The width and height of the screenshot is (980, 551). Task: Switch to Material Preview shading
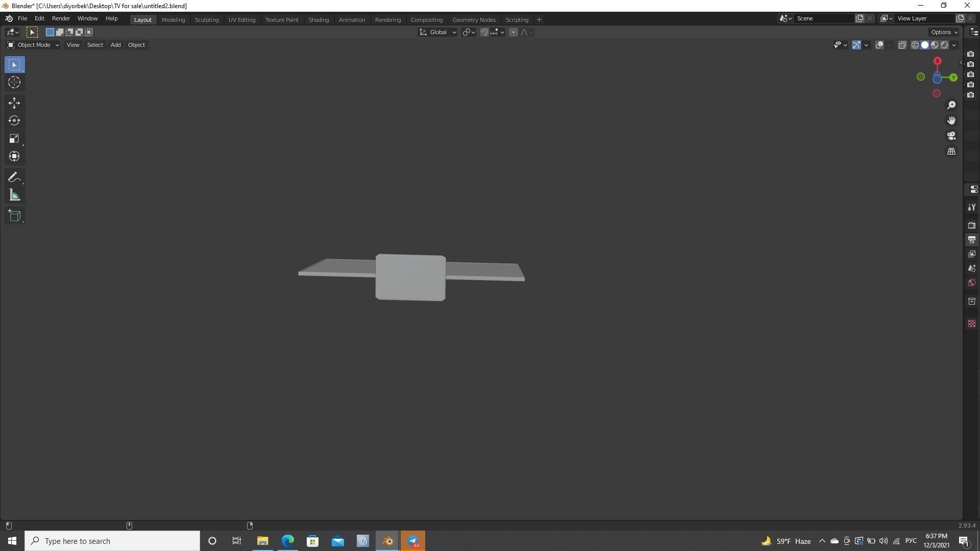pyautogui.click(x=935, y=45)
